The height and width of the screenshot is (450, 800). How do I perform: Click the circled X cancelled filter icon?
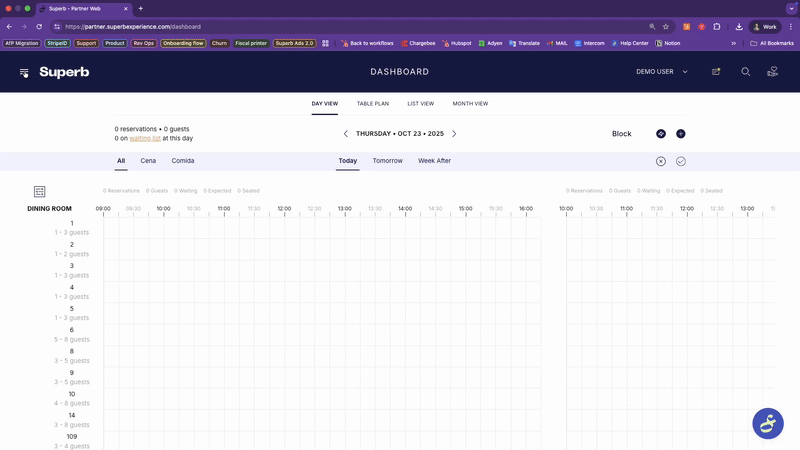pyautogui.click(x=661, y=161)
